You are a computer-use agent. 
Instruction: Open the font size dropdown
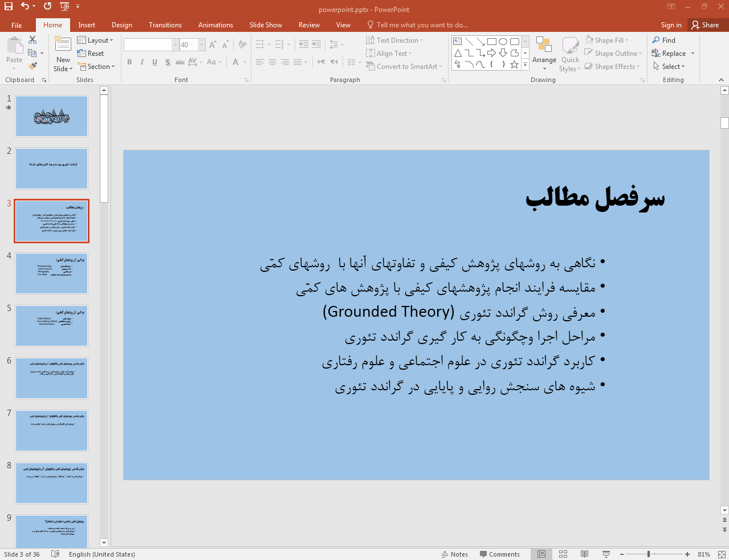(x=201, y=45)
